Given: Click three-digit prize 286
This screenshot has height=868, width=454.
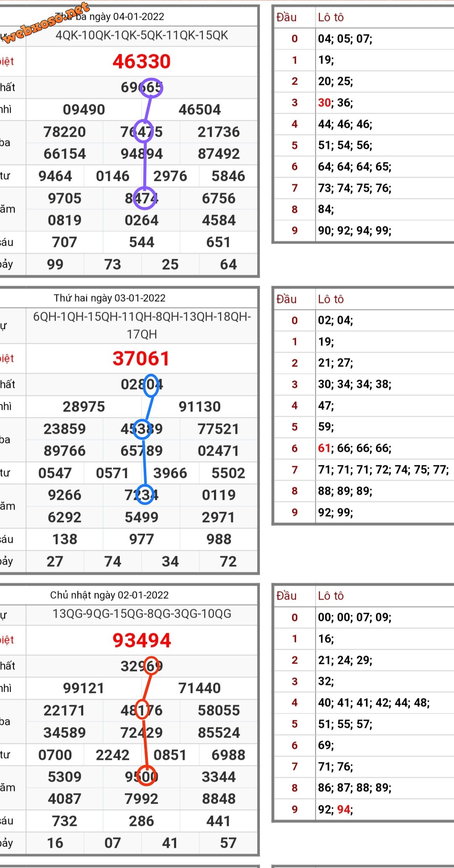Looking at the screenshot, I should coord(142,821).
